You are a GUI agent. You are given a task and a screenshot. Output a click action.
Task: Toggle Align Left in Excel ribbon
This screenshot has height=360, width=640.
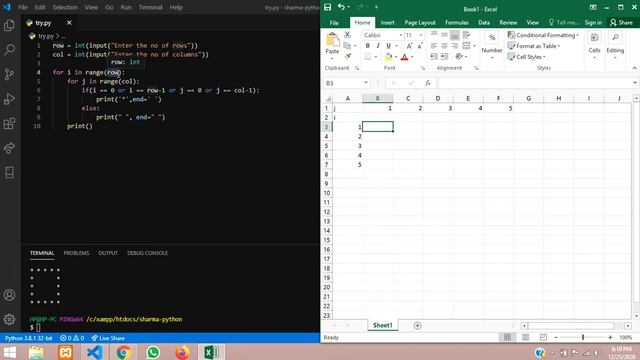(434, 46)
